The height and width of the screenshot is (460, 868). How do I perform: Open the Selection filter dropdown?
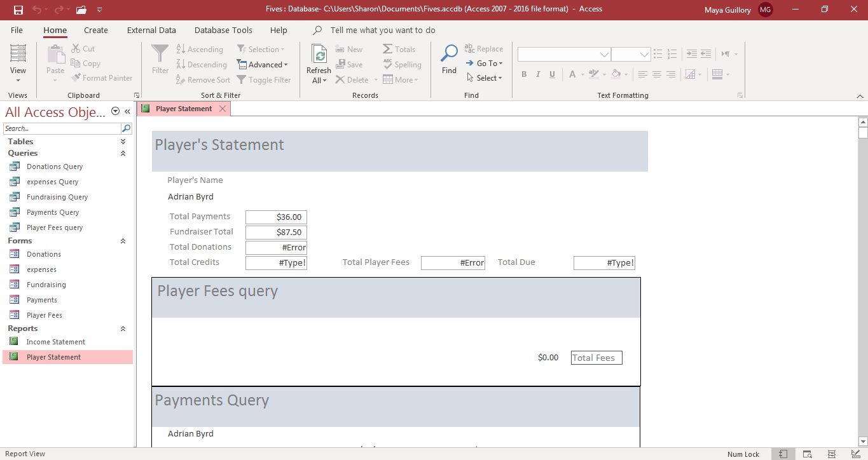point(261,49)
